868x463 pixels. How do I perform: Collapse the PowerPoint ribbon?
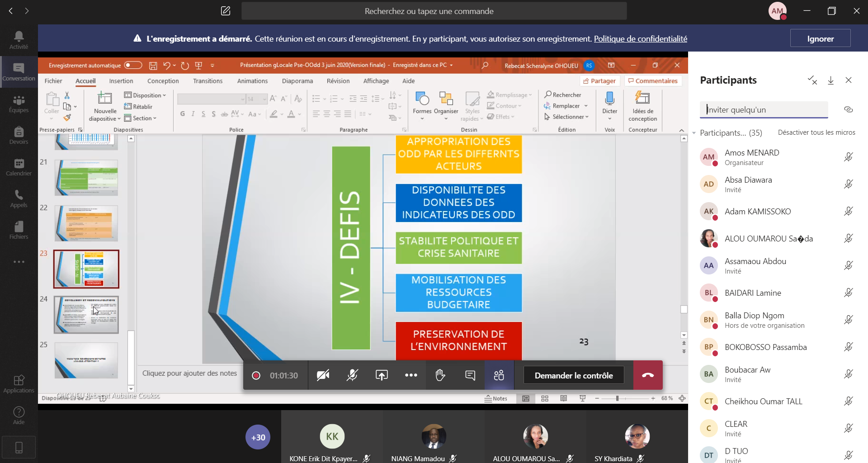pos(682,130)
